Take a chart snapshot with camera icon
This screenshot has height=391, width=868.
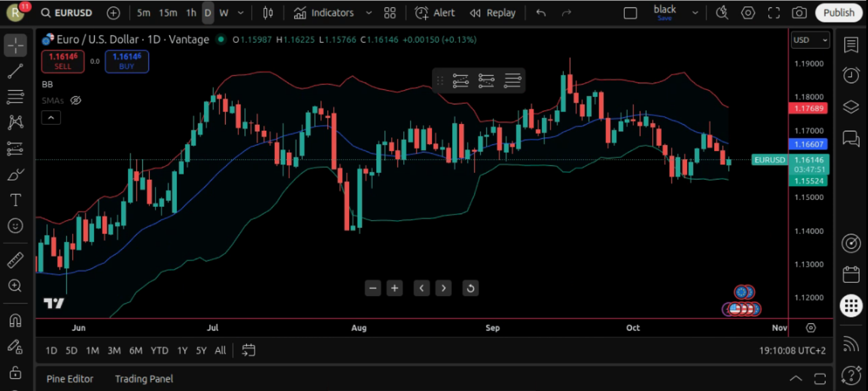pyautogui.click(x=799, y=13)
